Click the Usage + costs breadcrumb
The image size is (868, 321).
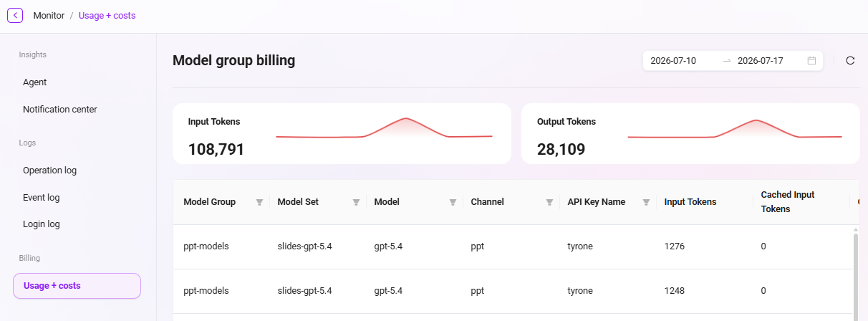point(107,15)
